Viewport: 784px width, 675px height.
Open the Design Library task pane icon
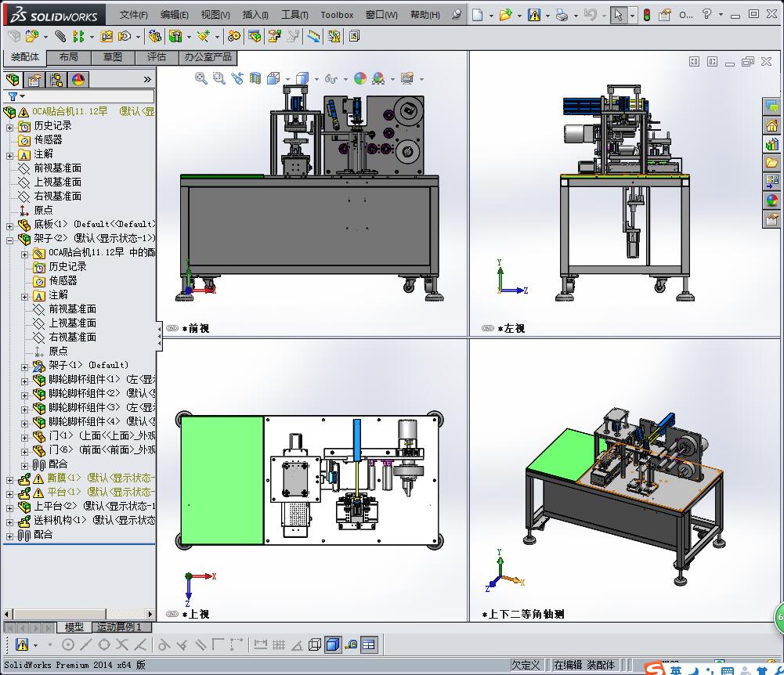pyautogui.click(x=772, y=145)
